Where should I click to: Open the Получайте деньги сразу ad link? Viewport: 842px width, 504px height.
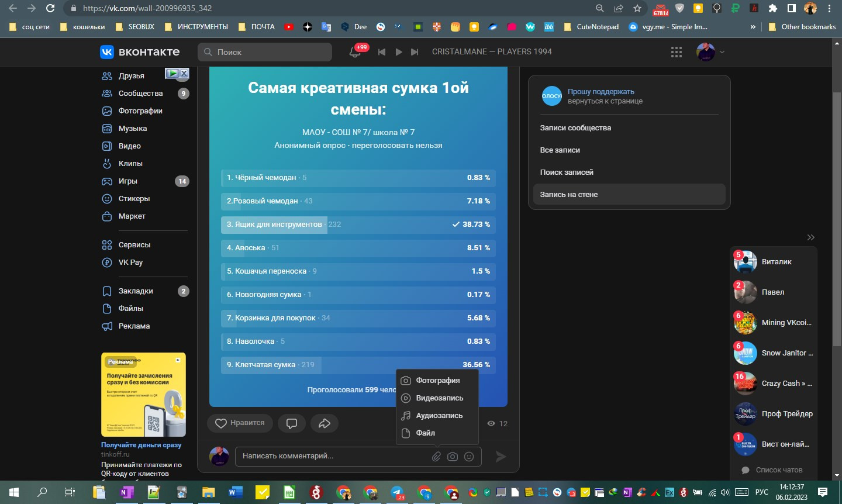coord(141,445)
